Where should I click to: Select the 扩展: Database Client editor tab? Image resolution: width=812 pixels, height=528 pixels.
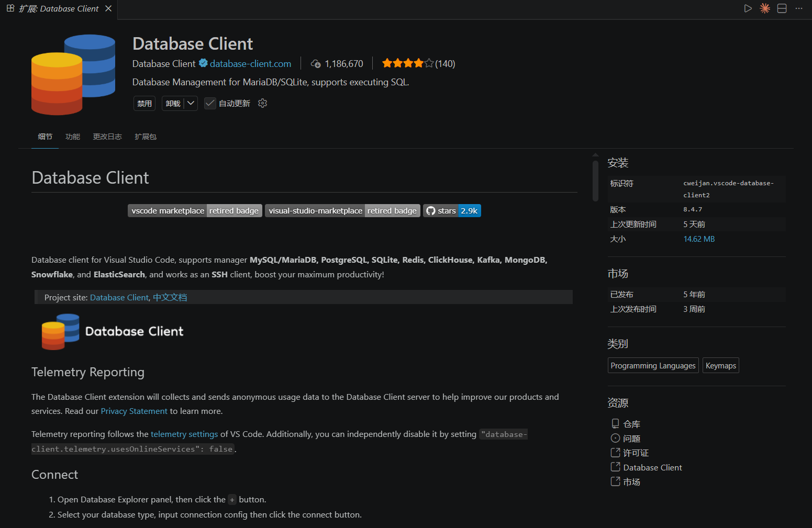(x=59, y=9)
